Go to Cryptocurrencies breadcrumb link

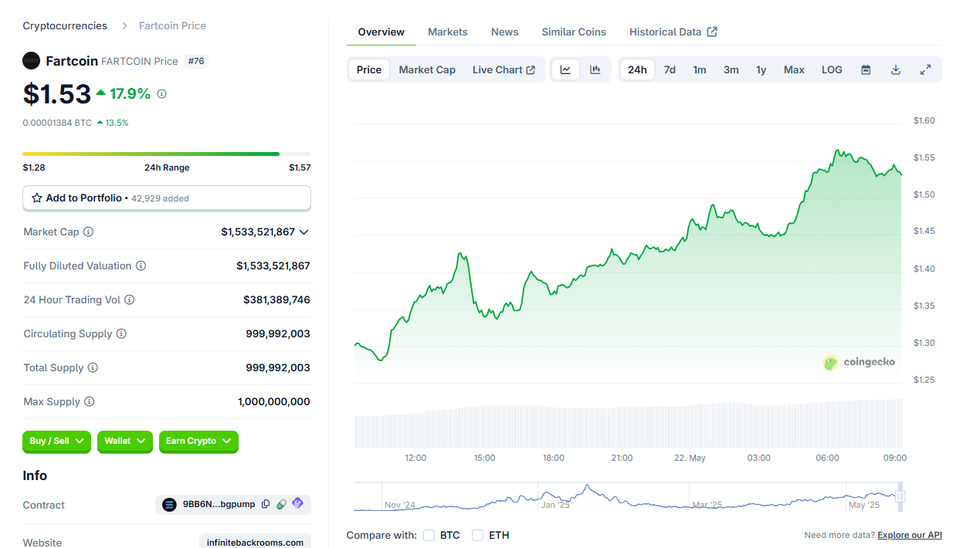coord(65,25)
